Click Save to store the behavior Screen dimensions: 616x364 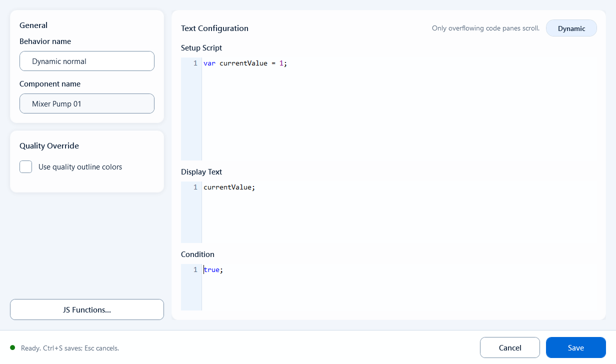pos(576,347)
